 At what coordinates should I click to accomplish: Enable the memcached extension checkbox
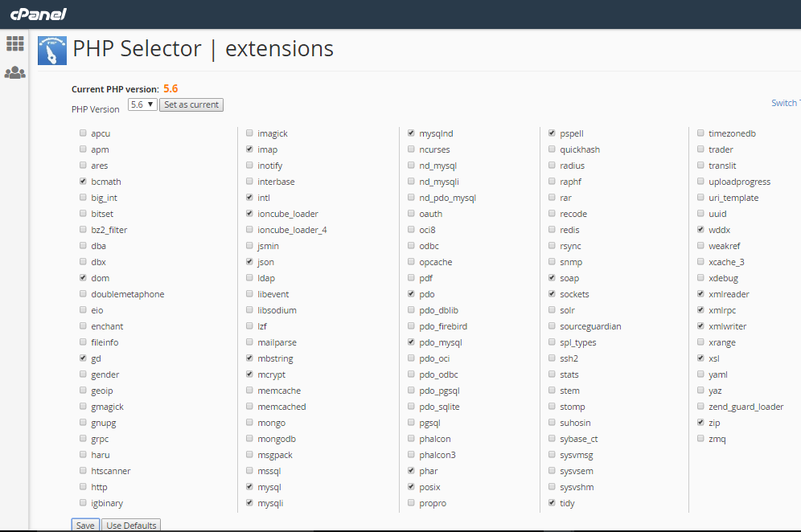[x=250, y=407]
